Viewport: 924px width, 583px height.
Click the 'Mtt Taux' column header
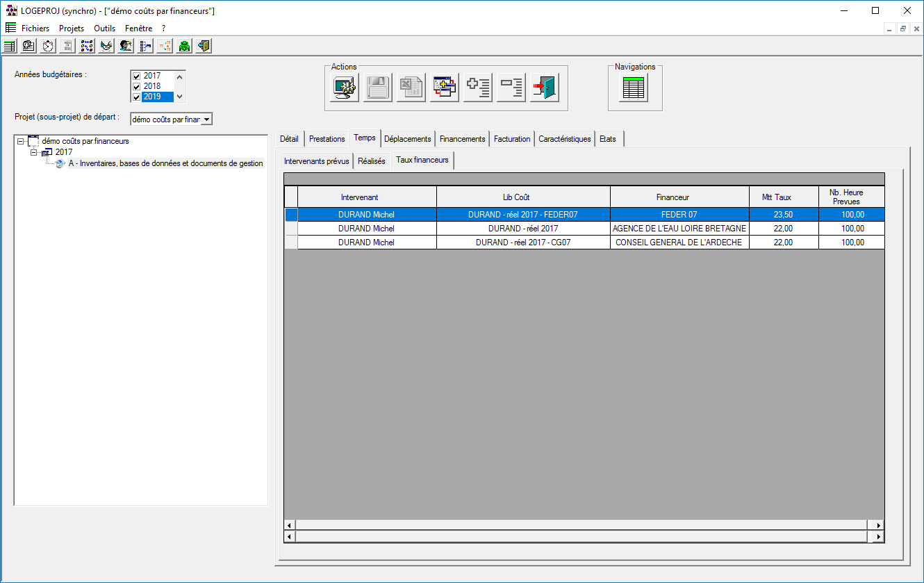tap(784, 197)
